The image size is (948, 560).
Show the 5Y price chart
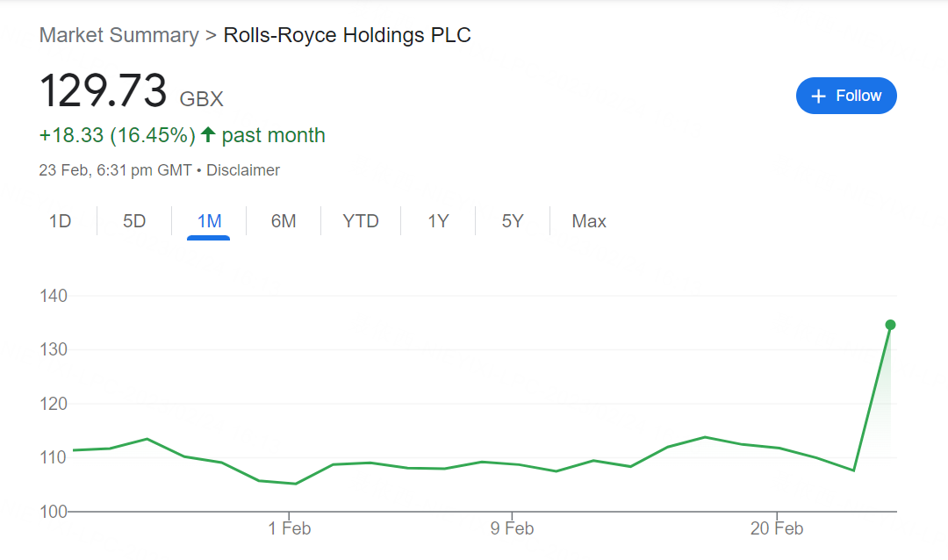(x=513, y=221)
